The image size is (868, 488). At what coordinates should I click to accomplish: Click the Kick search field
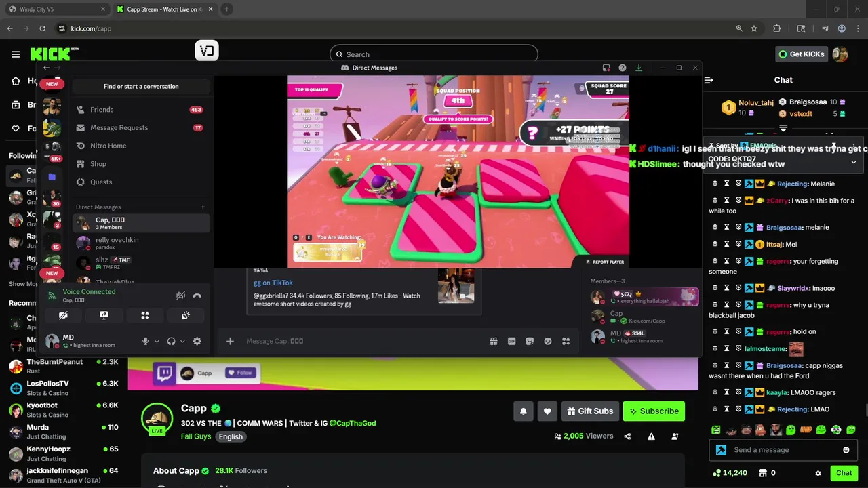click(x=434, y=54)
